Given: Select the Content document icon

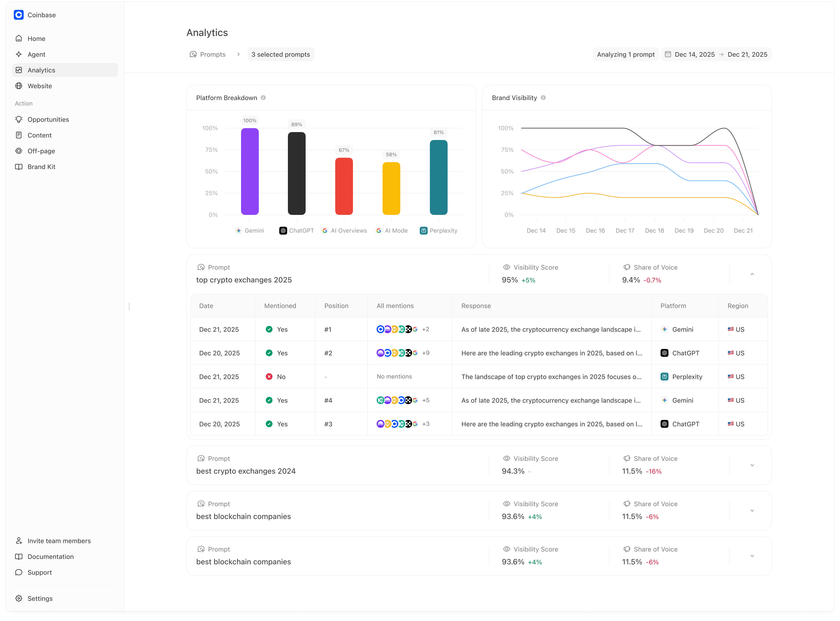Looking at the screenshot, I should pyautogui.click(x=19, y=135).
